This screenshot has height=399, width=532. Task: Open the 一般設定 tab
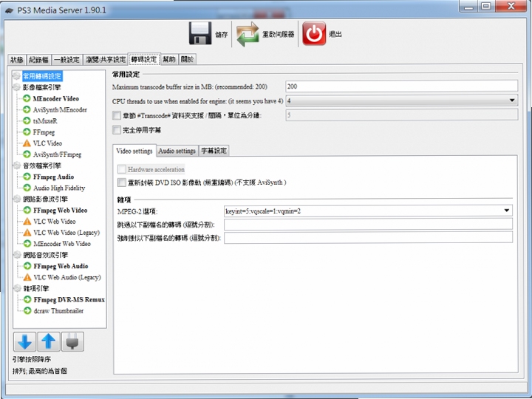pyautogui.click(x=66, y=60)
